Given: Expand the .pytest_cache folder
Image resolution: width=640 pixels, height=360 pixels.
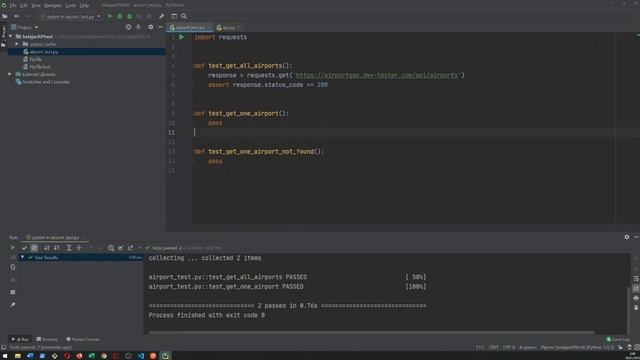Looking at the screenshot, I should click(x=17, y=44).
